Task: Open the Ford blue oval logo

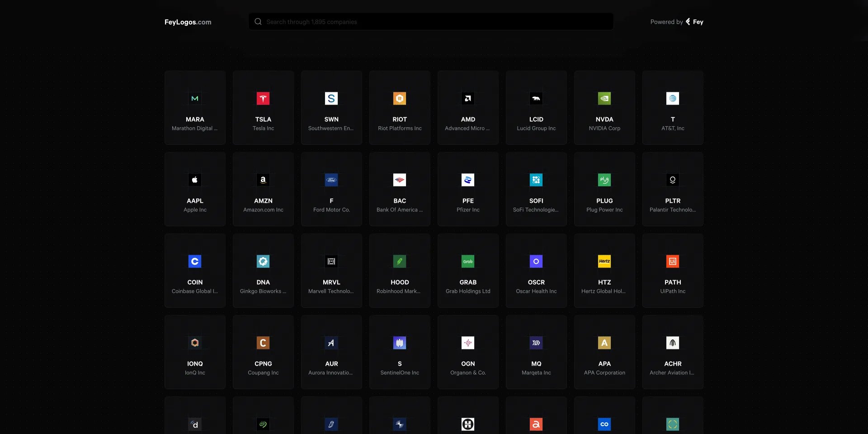Action: tap(331, 180)
